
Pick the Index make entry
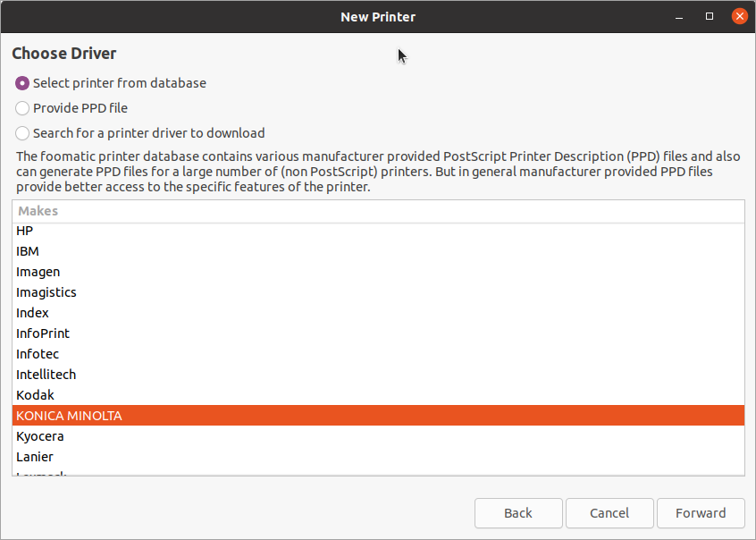pyautogui.click(x=33, y=313)
